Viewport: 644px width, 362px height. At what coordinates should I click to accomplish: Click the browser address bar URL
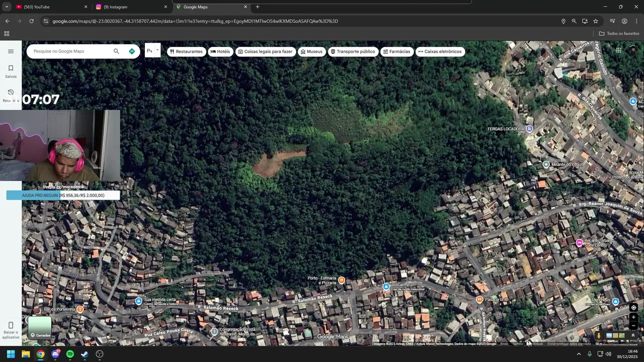tap(195, 21)
